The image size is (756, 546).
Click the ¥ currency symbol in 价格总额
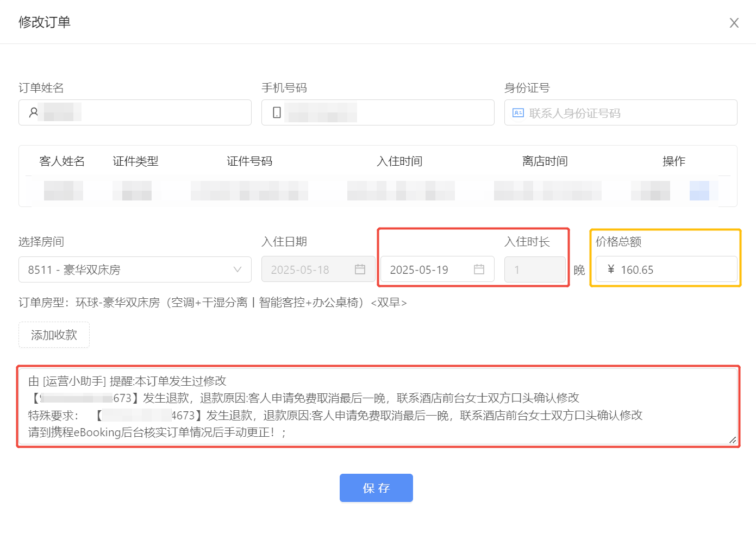point(611,269)
